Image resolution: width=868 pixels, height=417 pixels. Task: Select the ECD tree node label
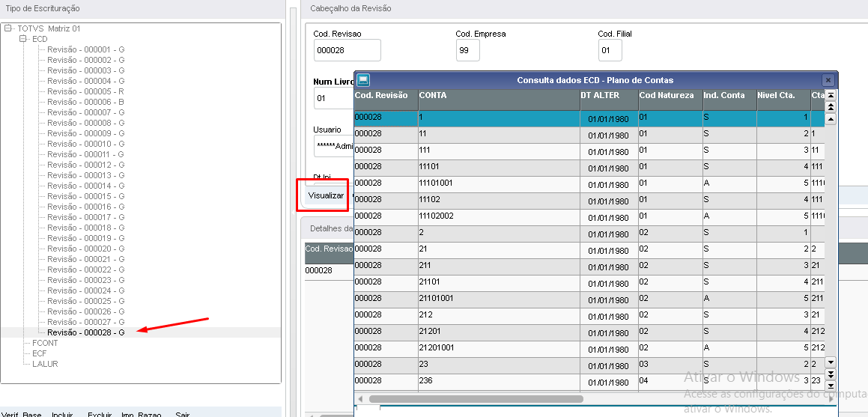[x=40, y=39]
